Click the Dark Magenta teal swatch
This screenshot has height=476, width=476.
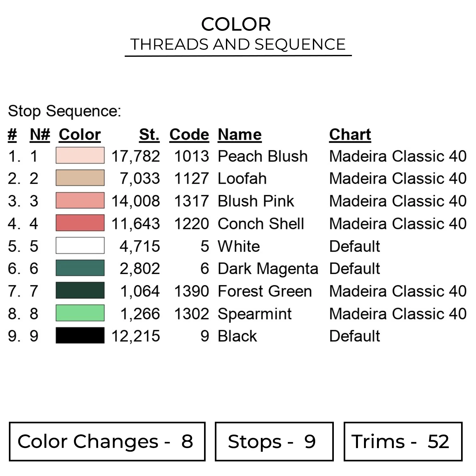[x=80, y=268]
